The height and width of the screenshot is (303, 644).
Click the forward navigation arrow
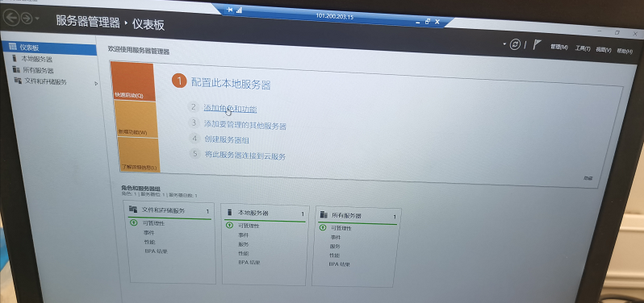[27, 19]
